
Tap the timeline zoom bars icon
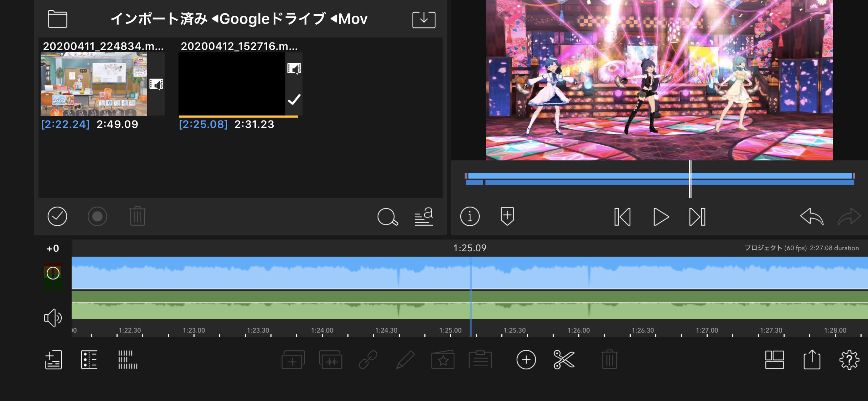click(x=128, y=360)
